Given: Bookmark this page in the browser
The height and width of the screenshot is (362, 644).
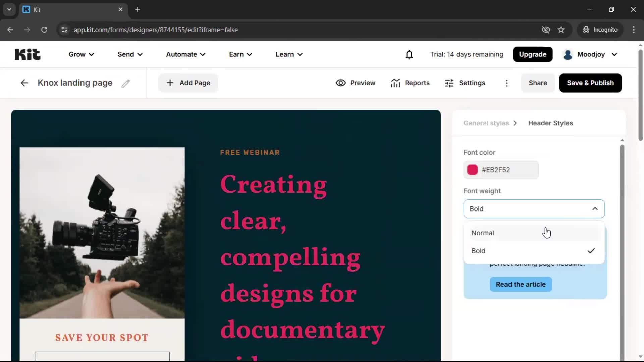Looking at the screenshot, I should tap(561, 29).
